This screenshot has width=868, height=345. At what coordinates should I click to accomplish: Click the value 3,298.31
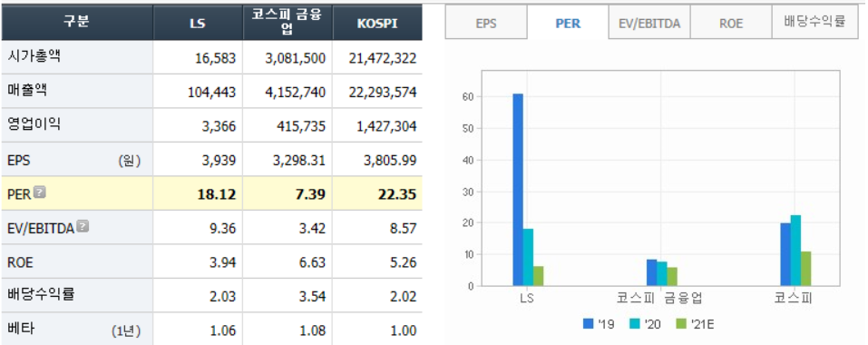[299, 161]
